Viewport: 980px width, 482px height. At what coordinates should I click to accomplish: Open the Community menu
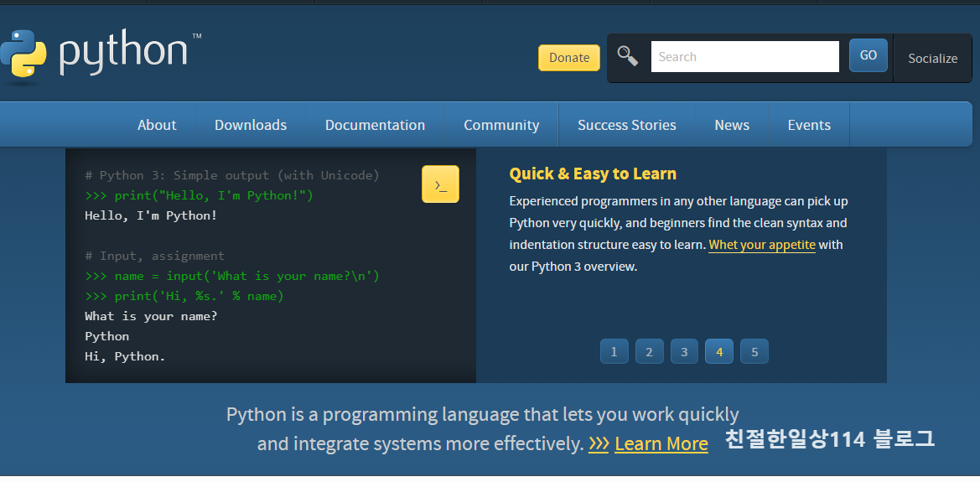(x=501, y=125)
